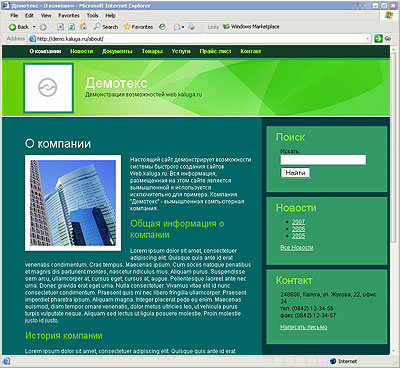Open the File menu
Viewport: 400px width, 368px height.
[14, 15]
